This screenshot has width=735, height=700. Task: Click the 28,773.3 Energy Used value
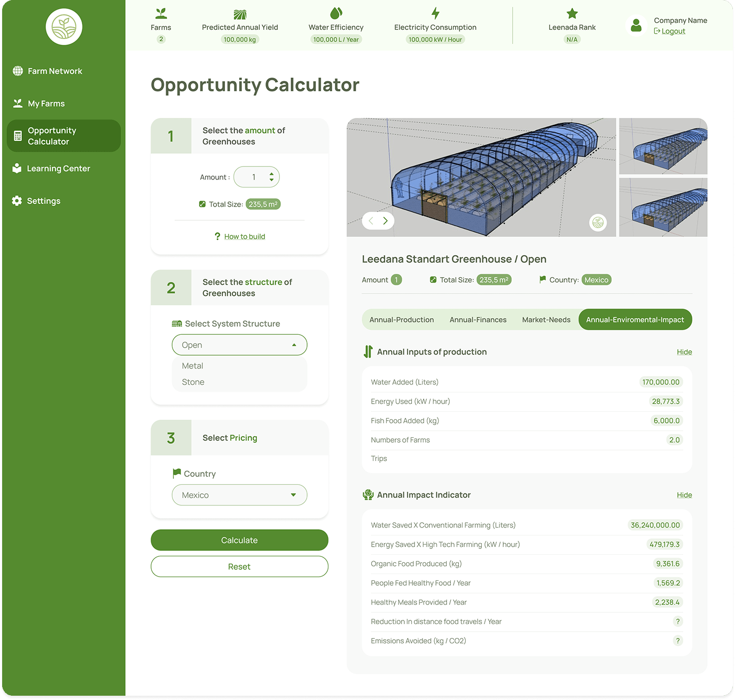click(666, 401)
